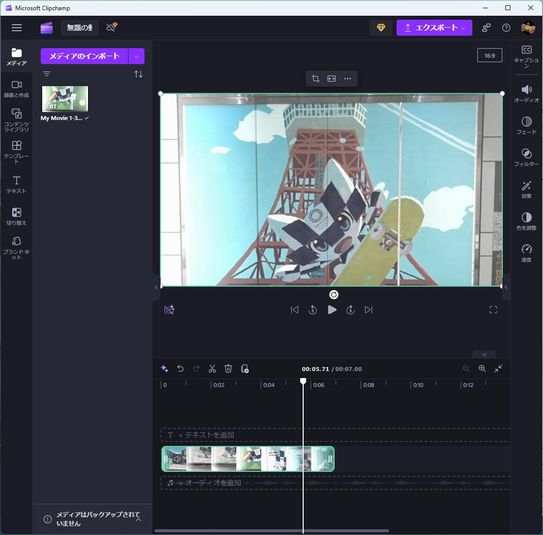The image size is (543, 535).
Task: Click the エクスポート export button
Action: click(434, 28)
